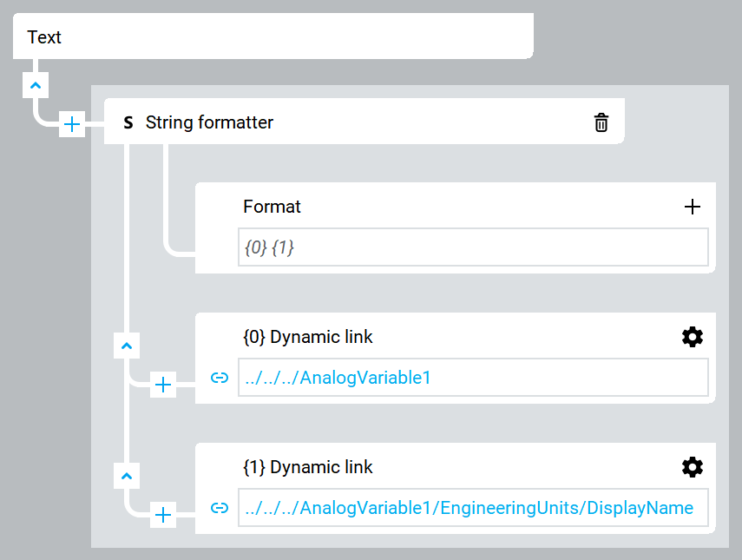The height and width of the screenshot is (560, 742).
Task: Click chain link icon beside AnalogVariable1 field
Action: click(219, 378)
